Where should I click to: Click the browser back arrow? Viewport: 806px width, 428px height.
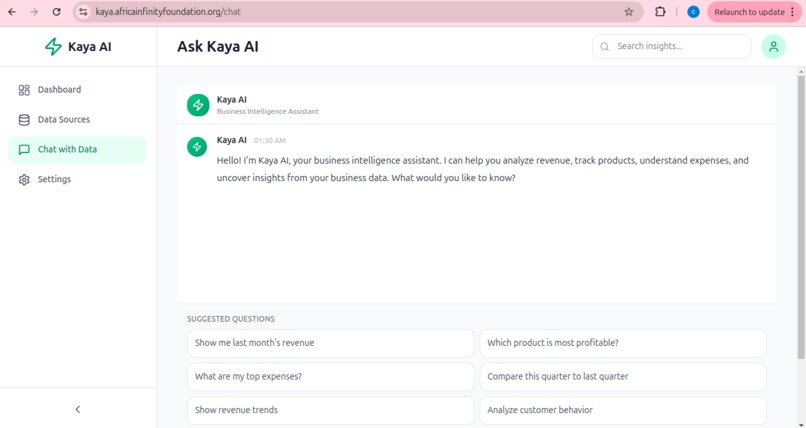[12, 12]
